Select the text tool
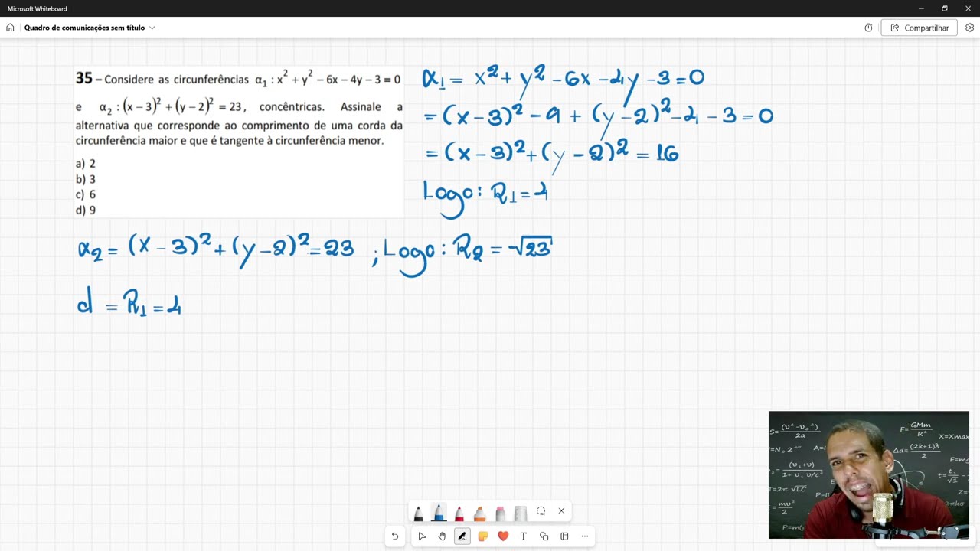 524,536
